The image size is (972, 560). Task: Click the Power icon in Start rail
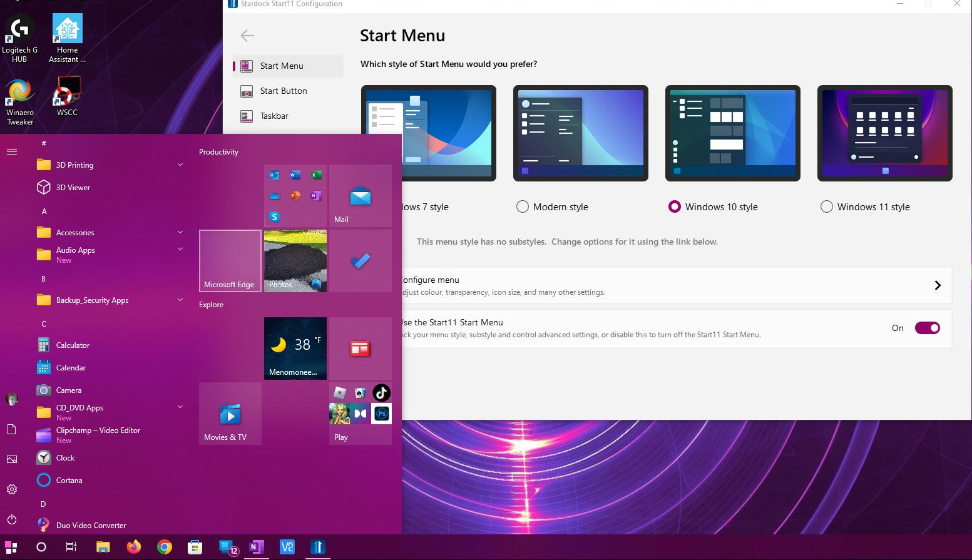tap(11, 519)
